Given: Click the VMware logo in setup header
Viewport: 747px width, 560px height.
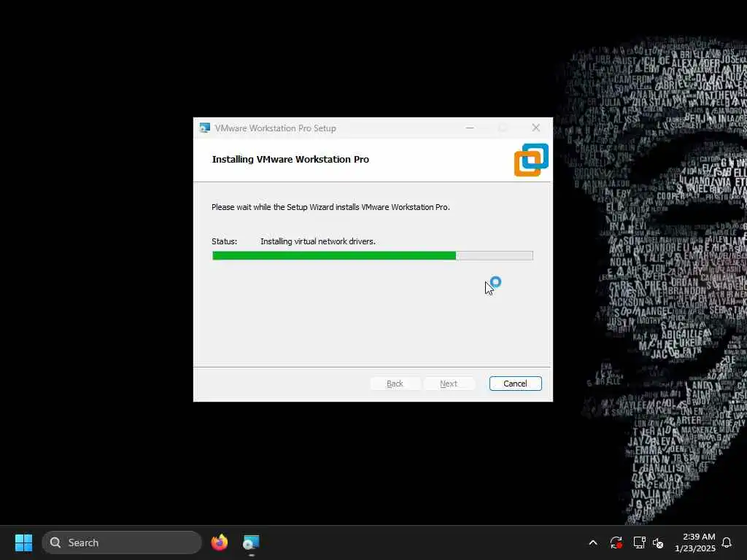Looking at the screenshot, I should tap(531, 160).
